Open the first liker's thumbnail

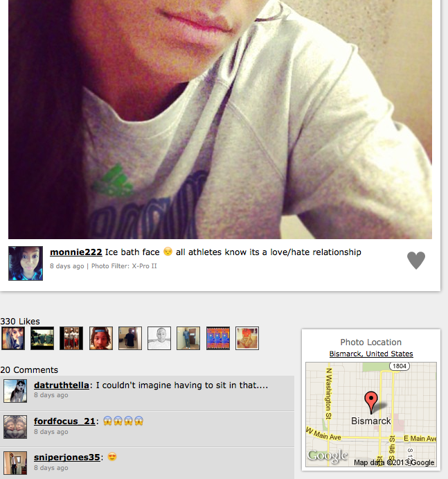[x=13, y=338]
